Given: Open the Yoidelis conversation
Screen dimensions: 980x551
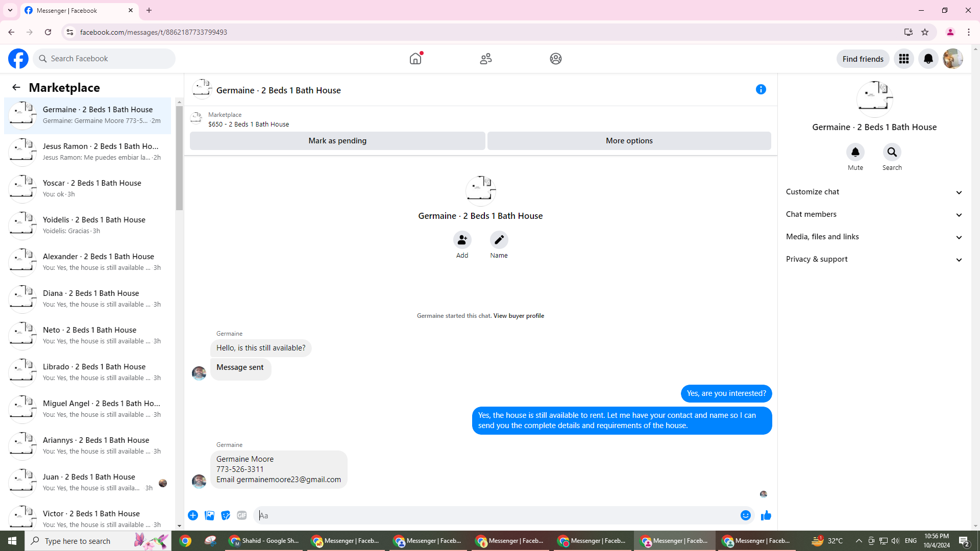Looking at the screenshot, I should [88, 225].
